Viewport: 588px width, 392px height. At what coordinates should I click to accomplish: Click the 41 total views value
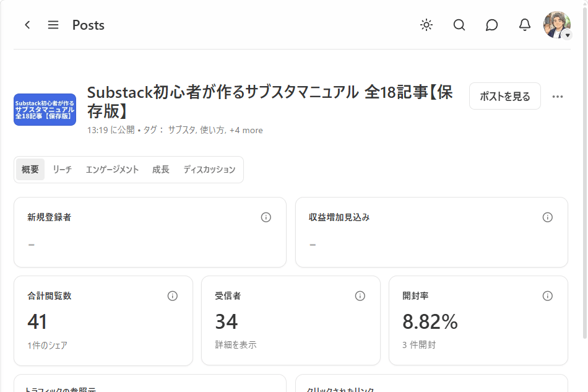point(37,322)
